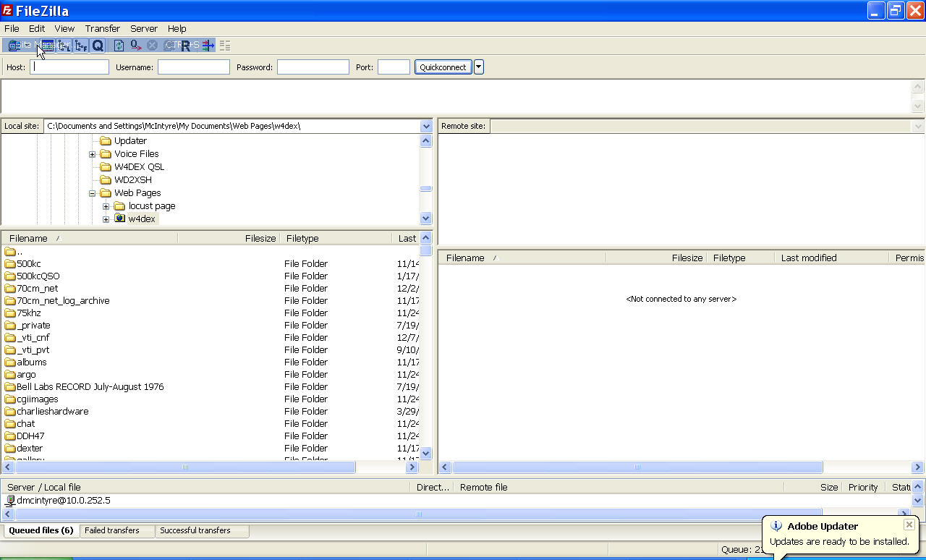Screen dimensions: 926x560
Task: Click the Username input field
Action: pos(194,67)
